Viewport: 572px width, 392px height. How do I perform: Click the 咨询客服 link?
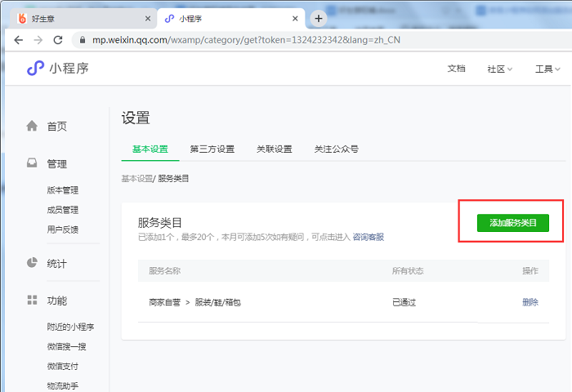pyautogui.click(x=368, y=237)
